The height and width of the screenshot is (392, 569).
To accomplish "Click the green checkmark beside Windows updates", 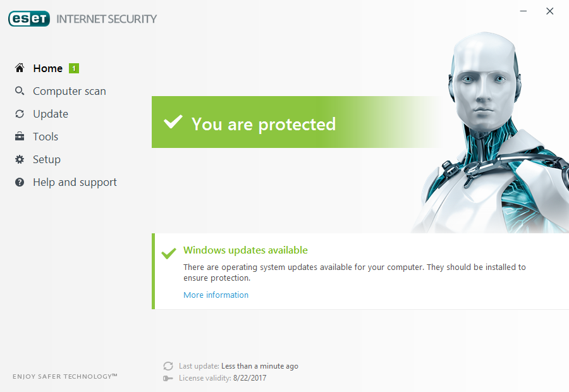I will (169, 254).
